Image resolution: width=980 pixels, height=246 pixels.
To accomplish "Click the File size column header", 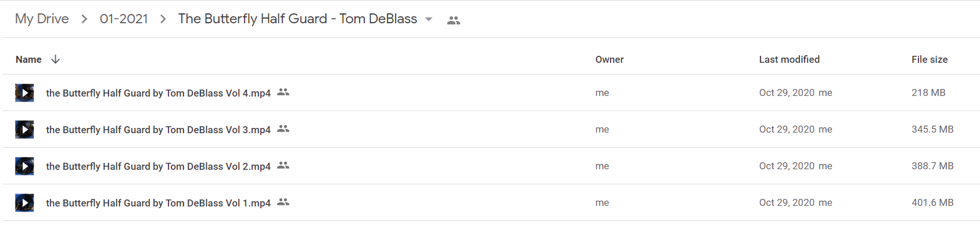I will tap(929, 59).
